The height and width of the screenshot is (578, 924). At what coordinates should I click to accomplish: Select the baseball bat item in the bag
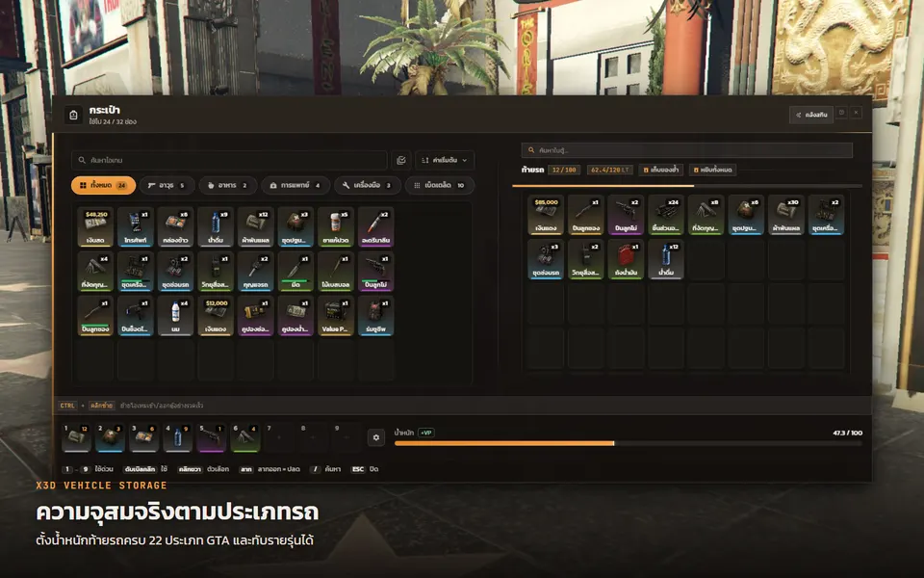pos(335,272)
